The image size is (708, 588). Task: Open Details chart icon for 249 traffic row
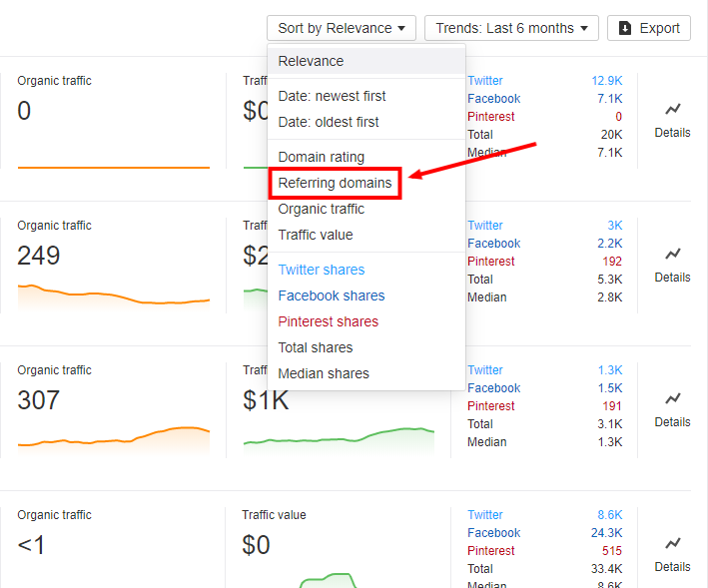click(672, 264)
